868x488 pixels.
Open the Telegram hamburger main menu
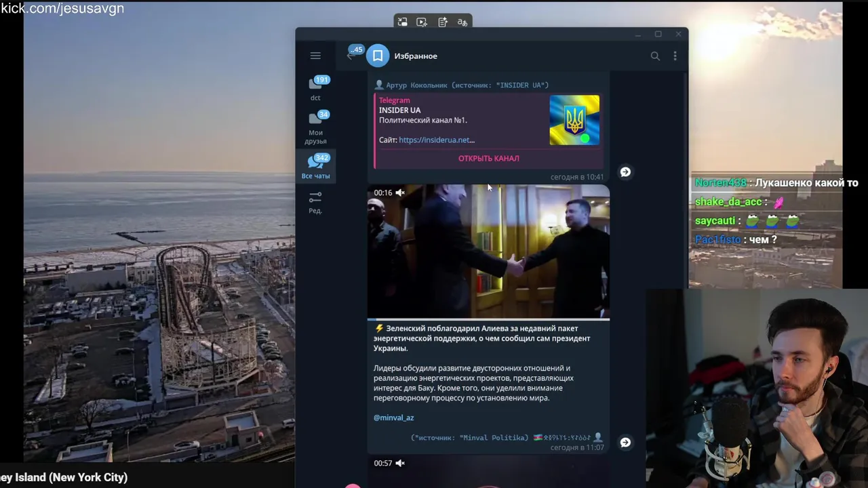tap(315, 56)
